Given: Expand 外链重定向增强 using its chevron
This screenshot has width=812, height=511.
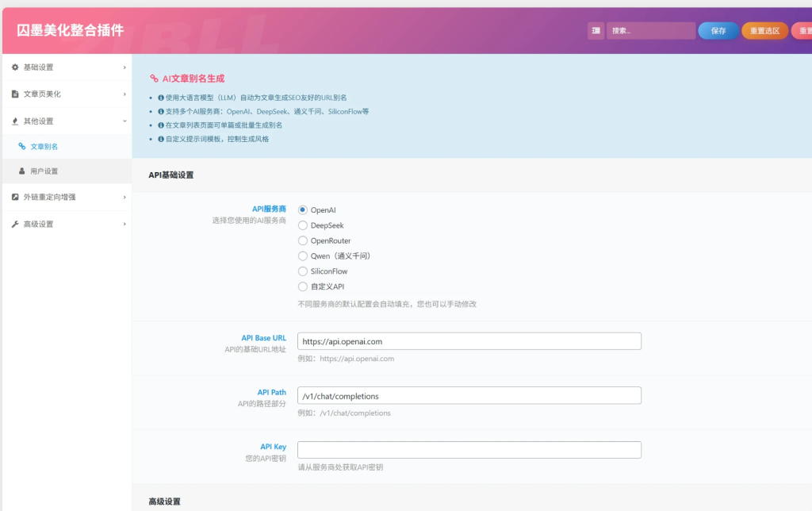Looking at the screenshot, I should pos(124,197).
